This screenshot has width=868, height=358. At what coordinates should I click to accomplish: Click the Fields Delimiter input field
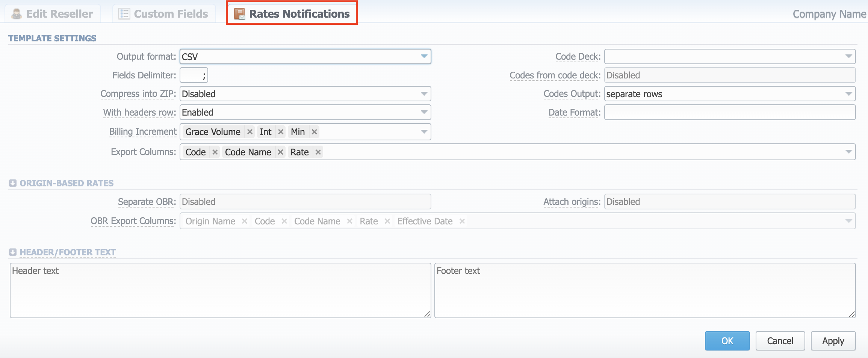coord(194,75)
